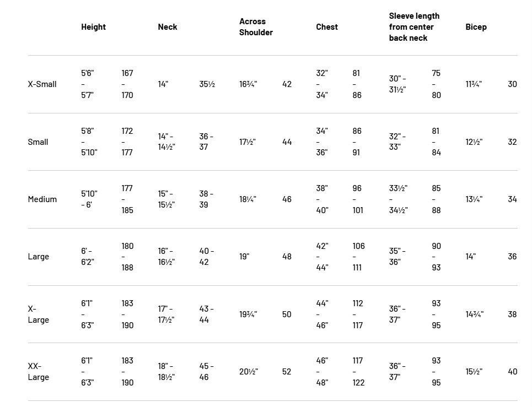Click the 14¾" bicep value for X-Large
This screenshot has height=407, width=532.
click(x=474, y=314)
